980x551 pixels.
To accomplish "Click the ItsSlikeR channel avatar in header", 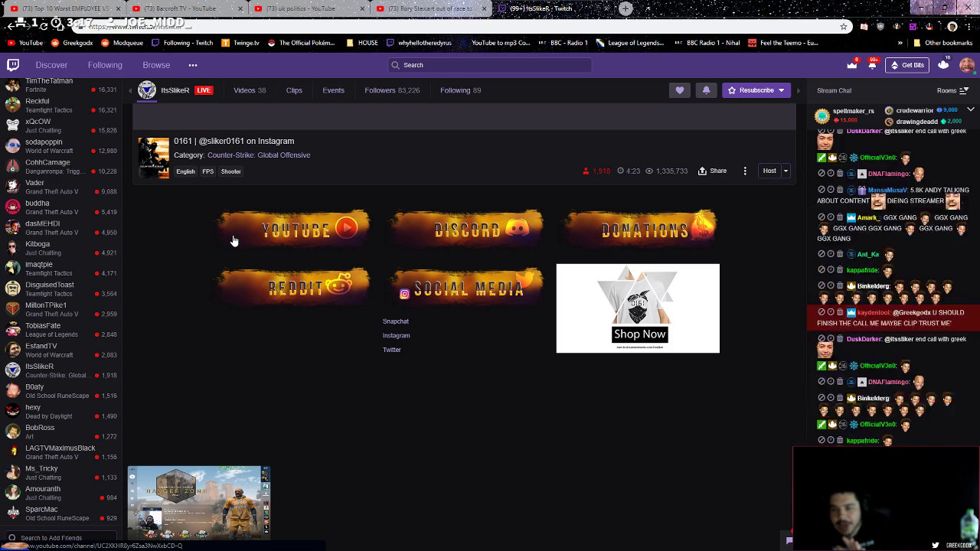I will click(x=146, y=90).
